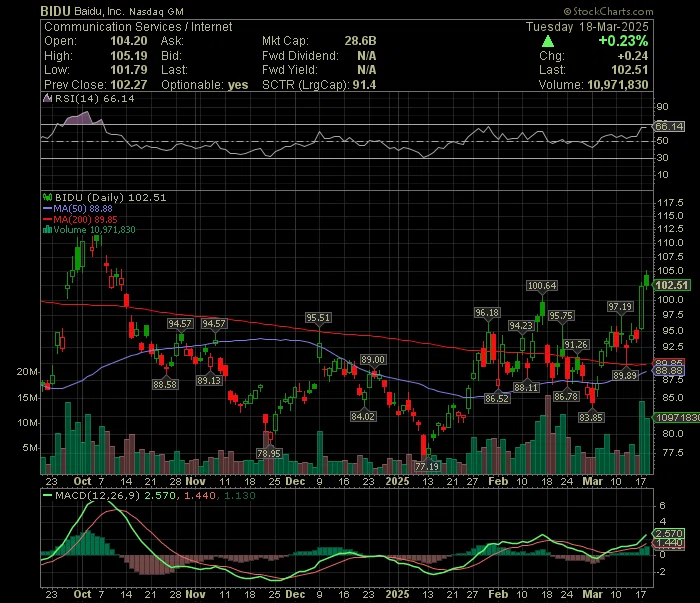Click the Chg value +0.24
This screenshot has width=700, height=603.
point(633,56)
